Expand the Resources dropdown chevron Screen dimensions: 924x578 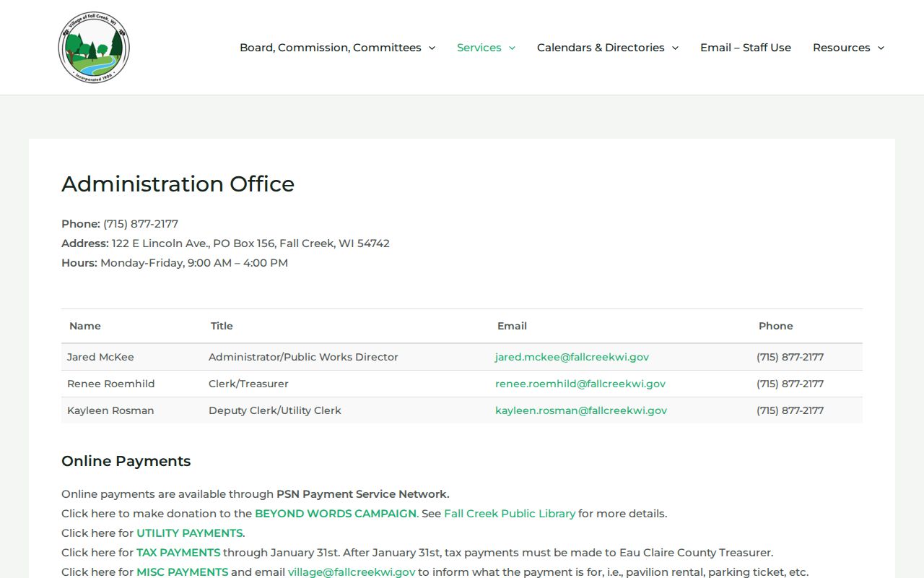point(881,48)
